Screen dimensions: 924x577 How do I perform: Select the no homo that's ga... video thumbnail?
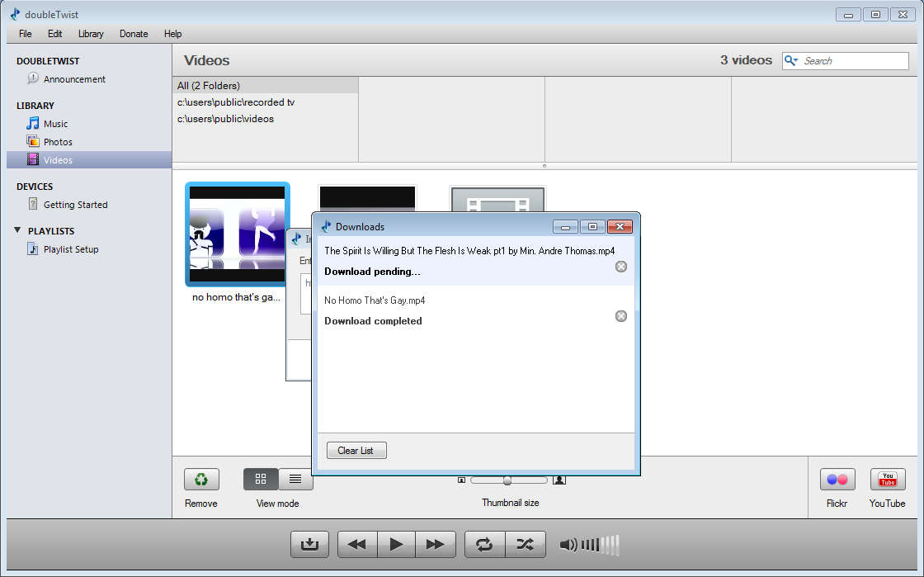pos(238,234)
